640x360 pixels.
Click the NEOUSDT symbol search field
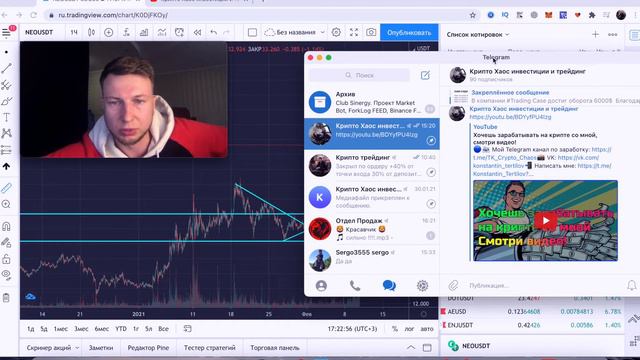tap(39, 32)
